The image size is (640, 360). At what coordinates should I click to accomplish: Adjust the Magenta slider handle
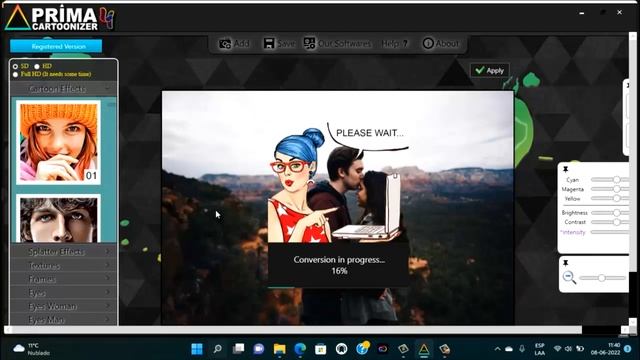[x=617, y=189]
